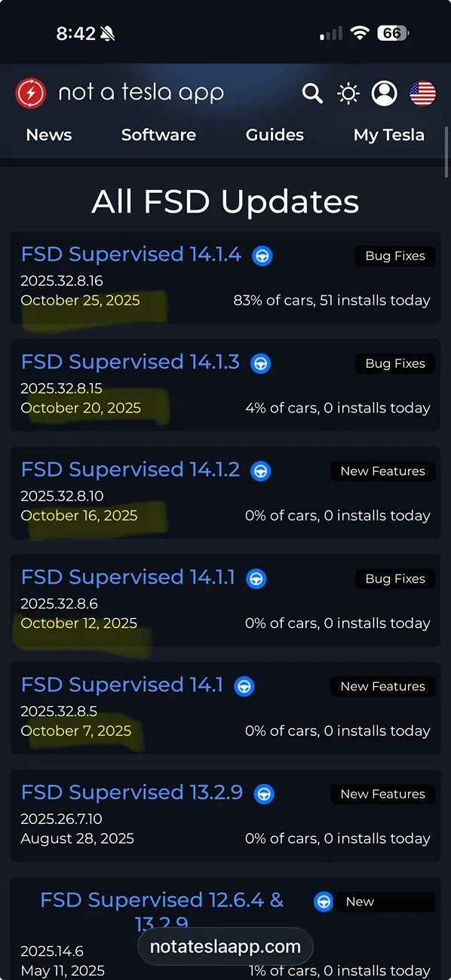Click steering wheel icon beside FSD 14.1
451x980 pixels.
[244, 687]
